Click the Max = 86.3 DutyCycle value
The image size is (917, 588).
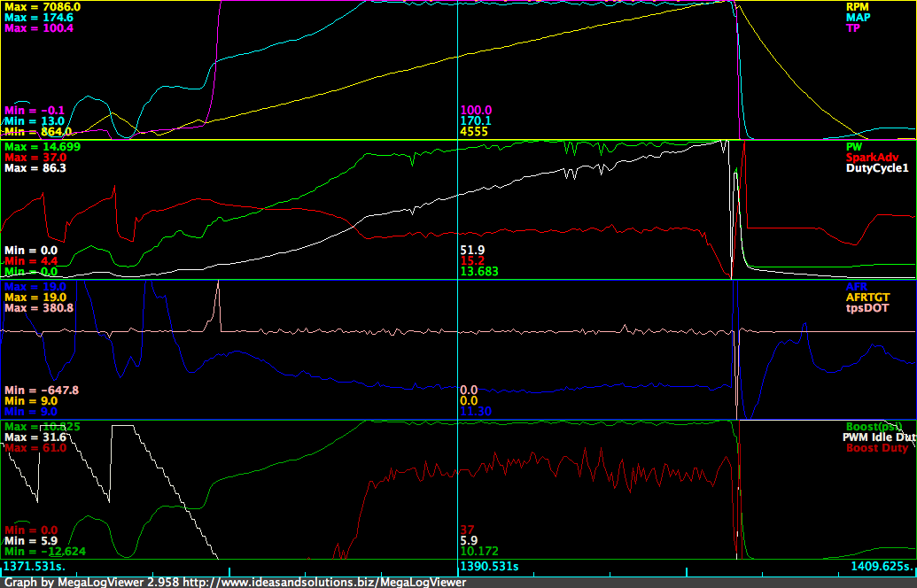(x=35, y=168)
